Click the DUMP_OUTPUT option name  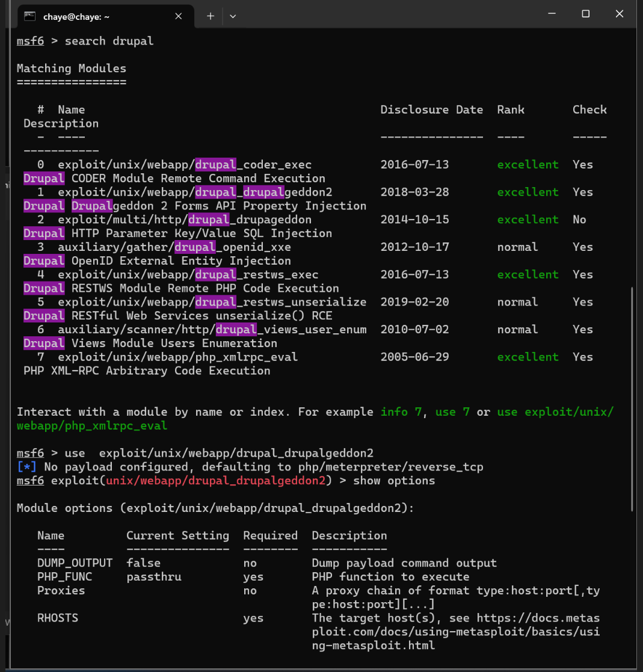[x=75, y=563]
